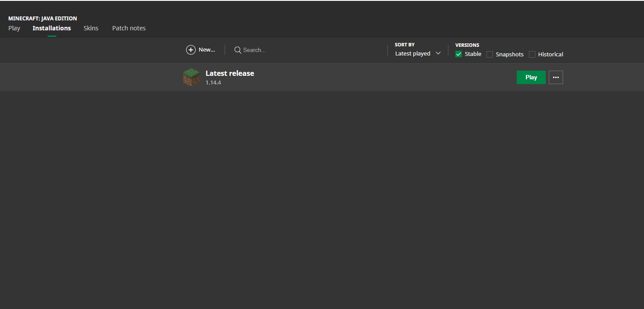The height and width of the screenshot is (309, 644).
Task: Click the 1.14.4 version text
Action: click(213, 82)
